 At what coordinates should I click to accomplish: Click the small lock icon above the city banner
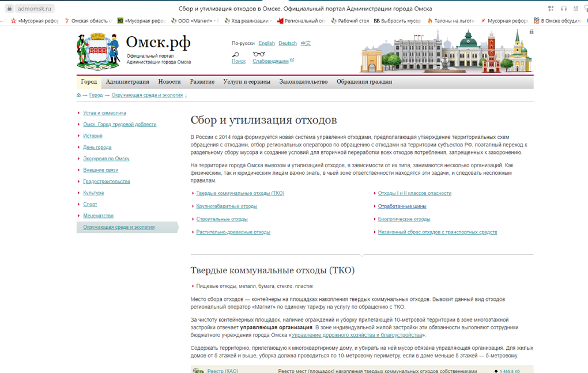click(x=532, y=32)
